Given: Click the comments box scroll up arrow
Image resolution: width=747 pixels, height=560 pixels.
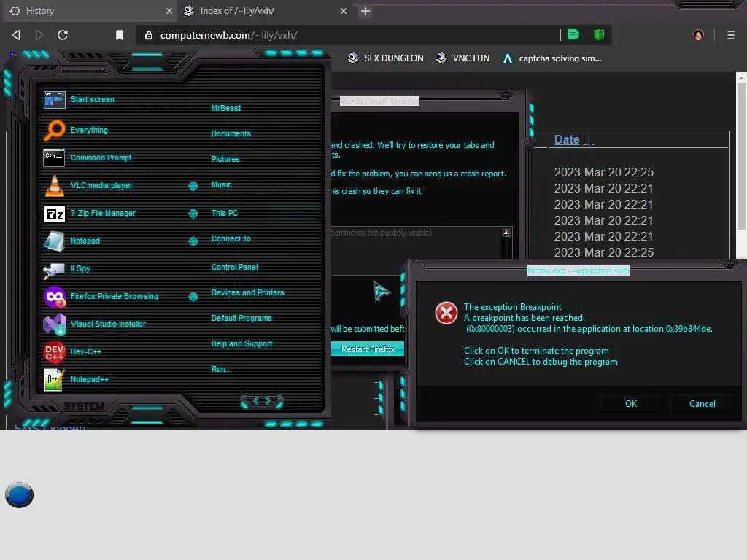Looking at the screenshot, I should click(x=506, y=233).
